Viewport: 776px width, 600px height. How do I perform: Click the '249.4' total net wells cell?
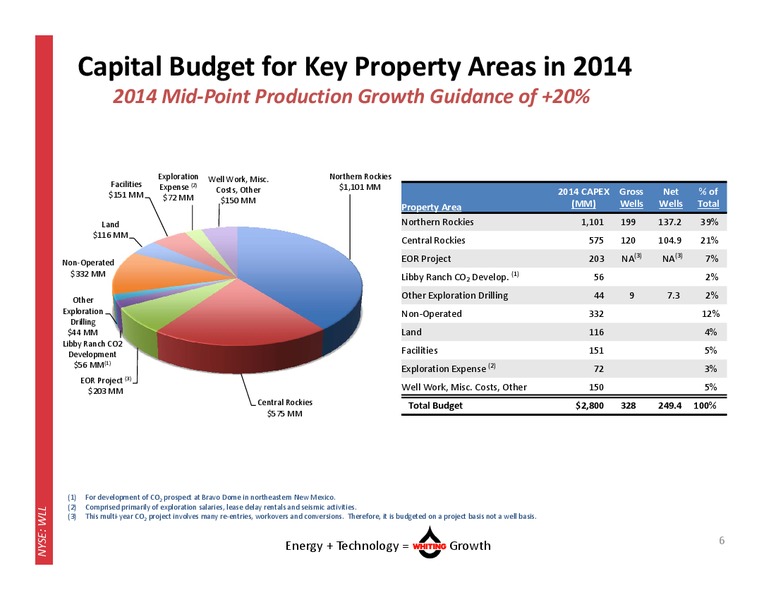point(670,405)
